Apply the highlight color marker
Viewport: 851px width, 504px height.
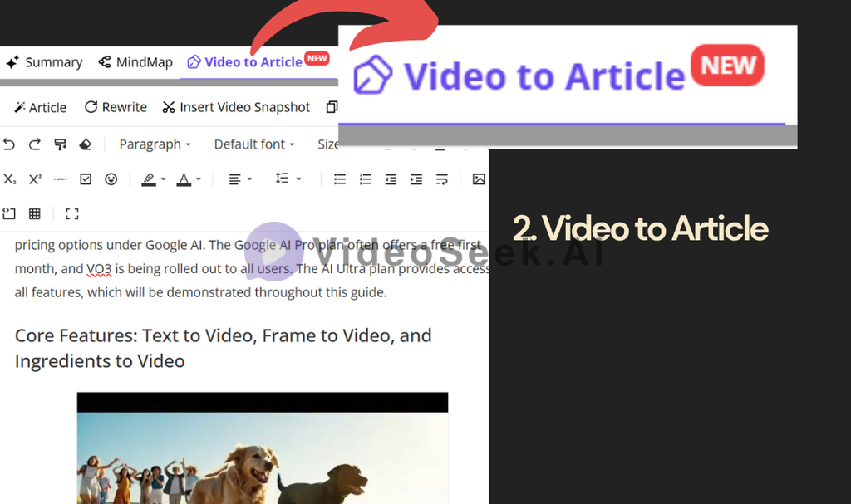[149, 179]
